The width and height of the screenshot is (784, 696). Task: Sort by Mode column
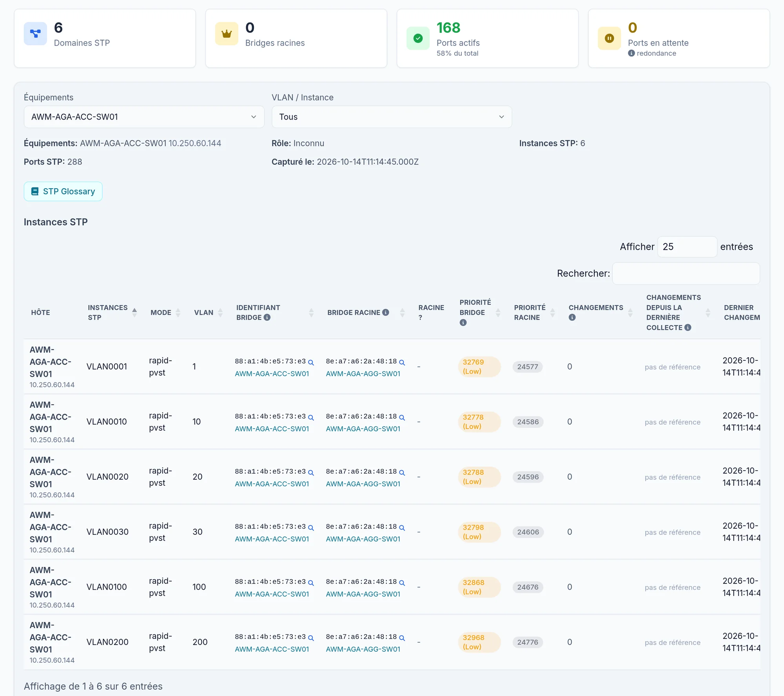[178, 313]
